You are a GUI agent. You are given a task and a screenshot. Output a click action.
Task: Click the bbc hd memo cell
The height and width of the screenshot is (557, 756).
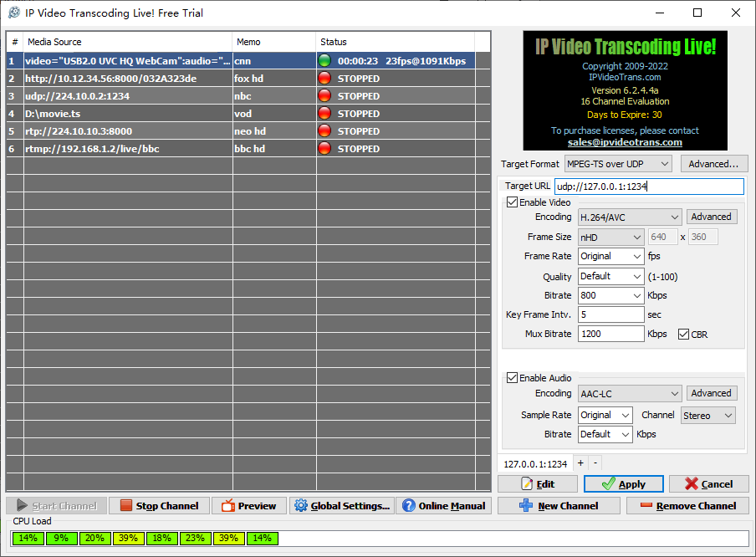coord(274,149)
